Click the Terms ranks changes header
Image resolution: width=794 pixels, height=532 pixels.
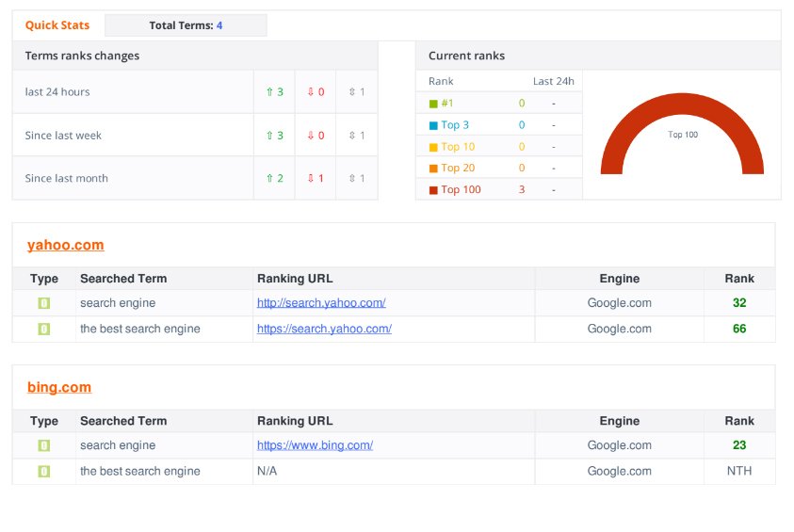pyautogui.click(x=82, y=56)
